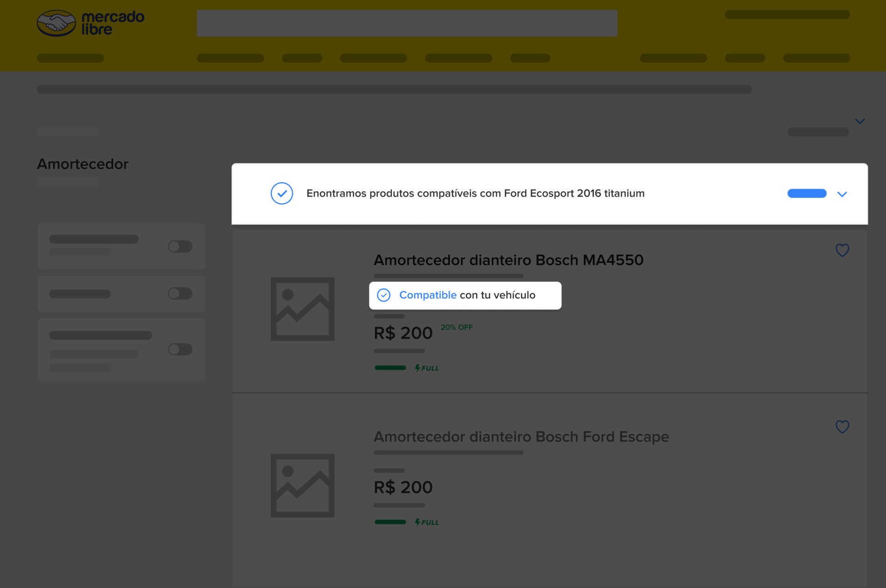Click the 20% OFF discount label
886x588 pixels.
[457, 327]
